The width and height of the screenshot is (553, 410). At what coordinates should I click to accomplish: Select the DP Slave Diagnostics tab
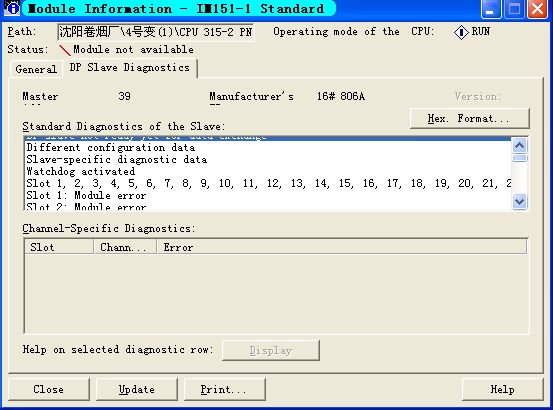[x=129, y=68]
